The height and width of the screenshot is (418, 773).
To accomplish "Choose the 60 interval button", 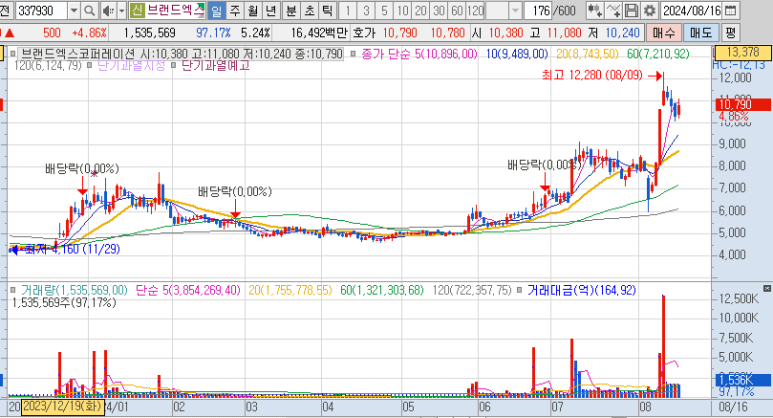I will [457, 10].
